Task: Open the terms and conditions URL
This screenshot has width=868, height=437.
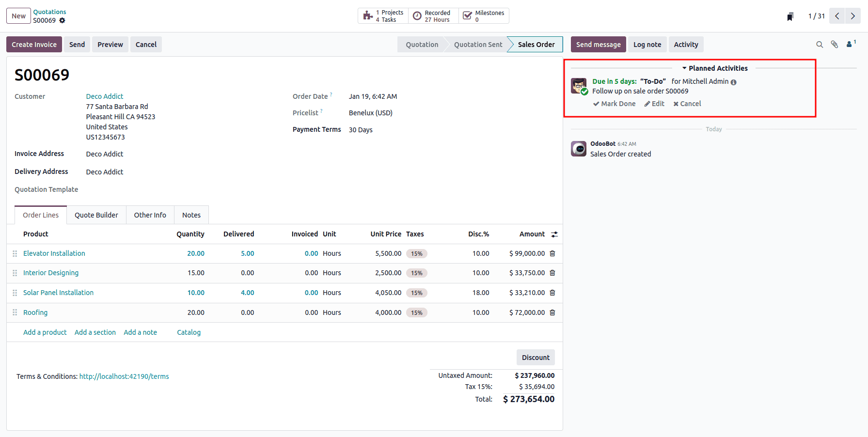Action: click(124, 376)
